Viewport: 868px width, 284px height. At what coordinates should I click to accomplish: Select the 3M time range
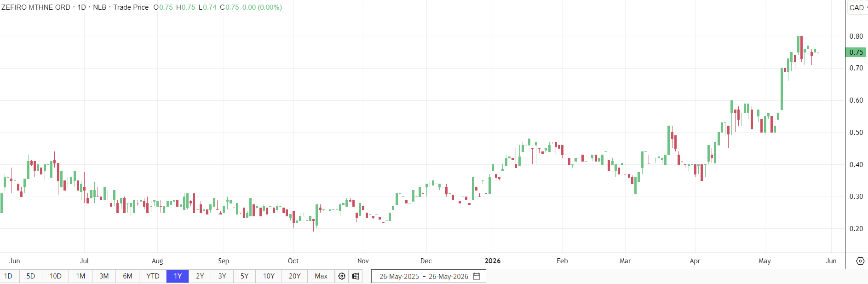pos(104,276)
